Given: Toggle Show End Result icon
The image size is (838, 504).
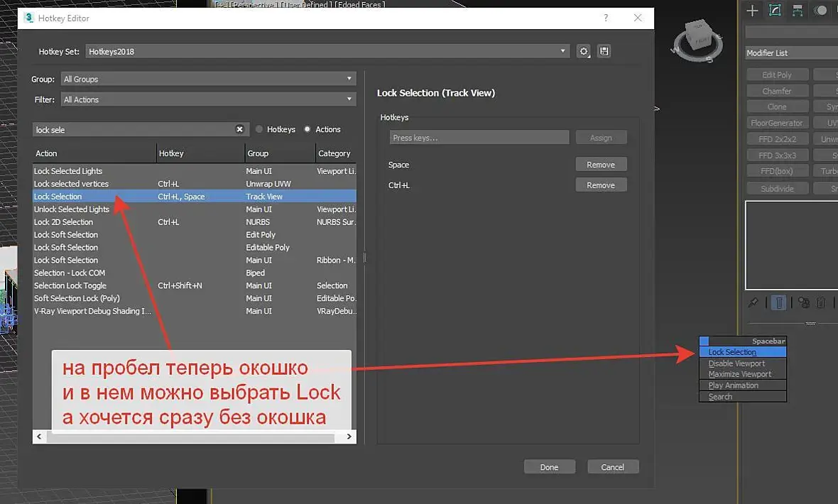Looking at the screenshot, I should (x=779, y=303).
